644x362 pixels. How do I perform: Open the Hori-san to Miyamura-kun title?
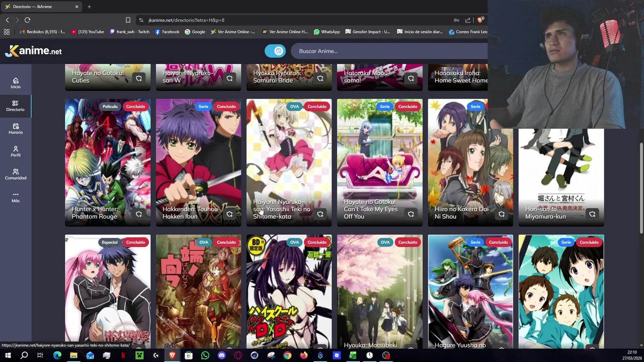545,213
